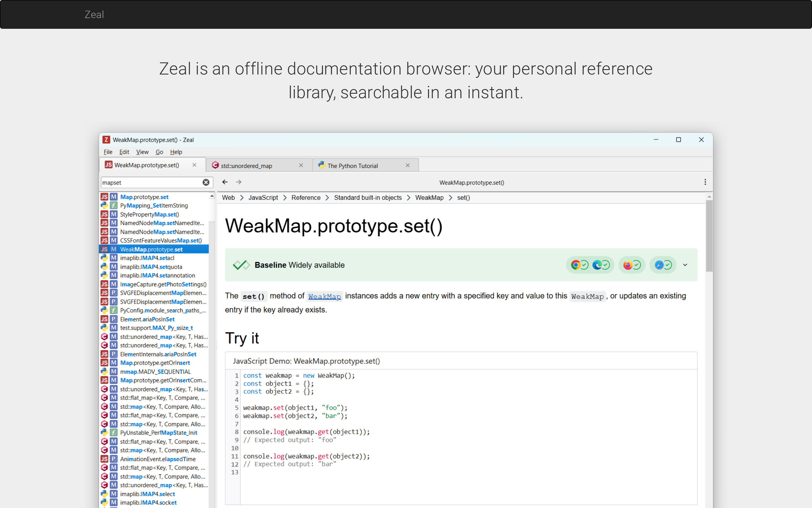812x508 pixels.
Task: Click the Python icon on PyMapping_SetItemString row
Action: click(x=104, y=205)
